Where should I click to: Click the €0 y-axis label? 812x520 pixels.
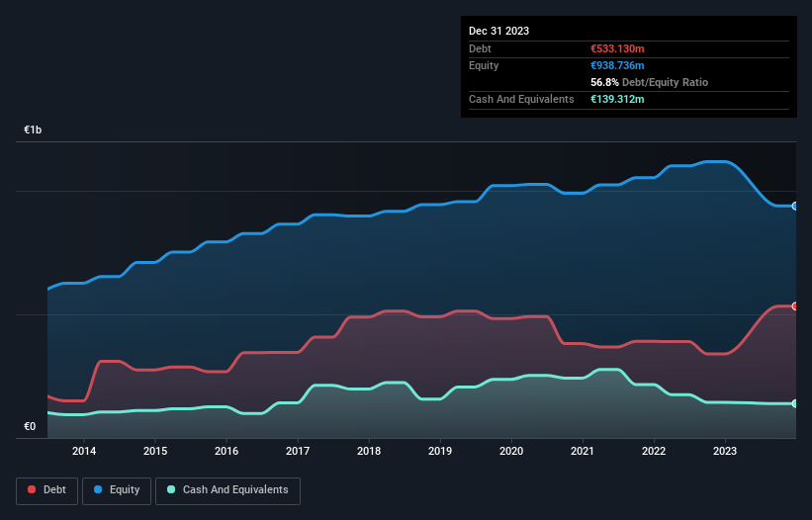(x=30, y=426)
